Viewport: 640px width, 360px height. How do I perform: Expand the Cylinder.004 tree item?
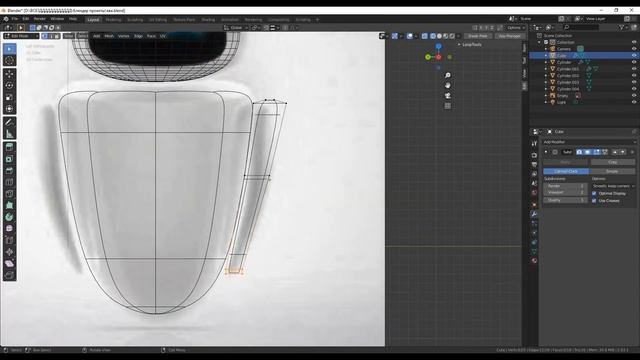546,89
